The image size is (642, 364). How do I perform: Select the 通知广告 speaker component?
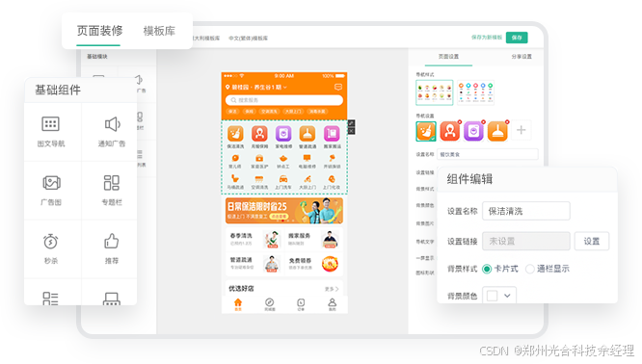(x=112, y=131)
